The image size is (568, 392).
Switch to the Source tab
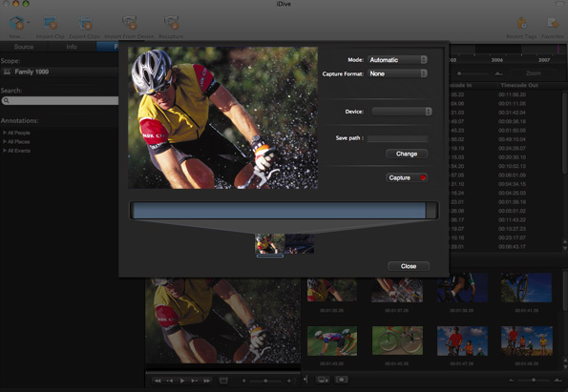tap(24, 47)
